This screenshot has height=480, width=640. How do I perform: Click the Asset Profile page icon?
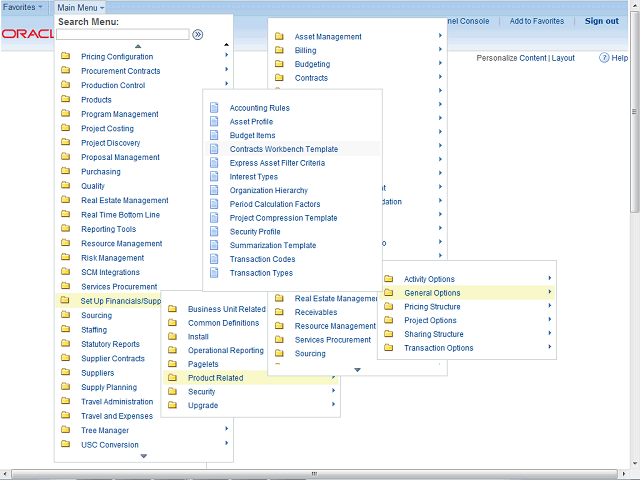pyautogui.click(x=214, y=121)
